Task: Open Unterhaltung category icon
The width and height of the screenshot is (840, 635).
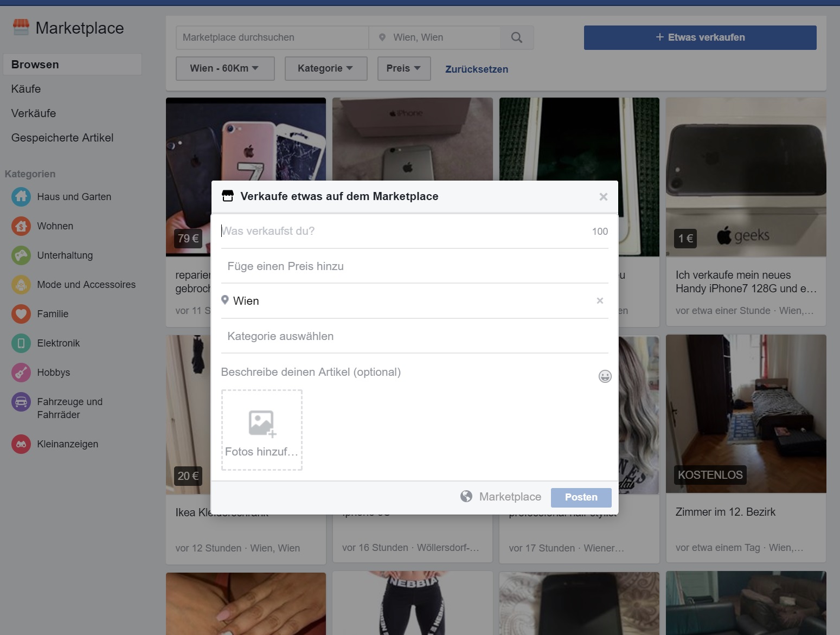Action: tap(21, 255)
